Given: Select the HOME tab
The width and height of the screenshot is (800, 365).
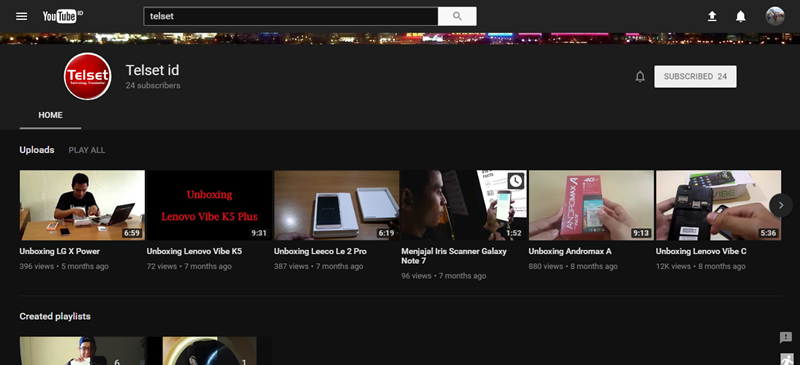Looking at the screenshot, I should (x=51, y=115).
